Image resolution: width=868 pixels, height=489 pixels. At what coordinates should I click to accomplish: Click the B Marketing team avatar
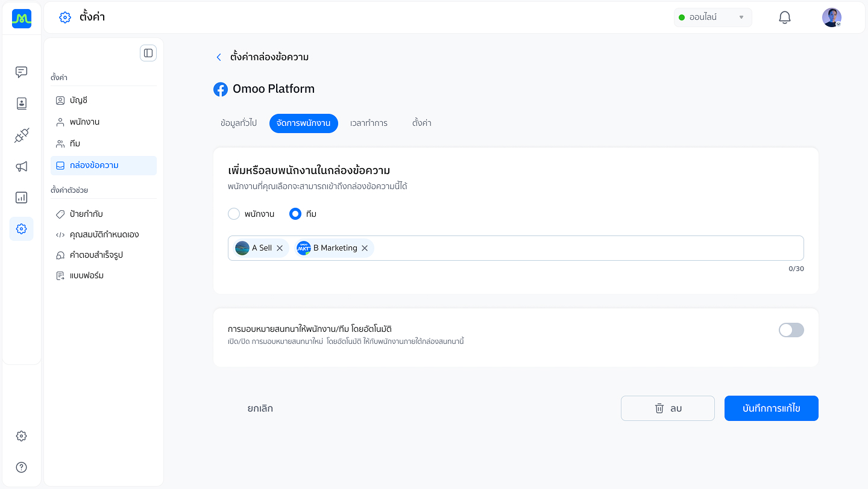click(x=304, y=248)
